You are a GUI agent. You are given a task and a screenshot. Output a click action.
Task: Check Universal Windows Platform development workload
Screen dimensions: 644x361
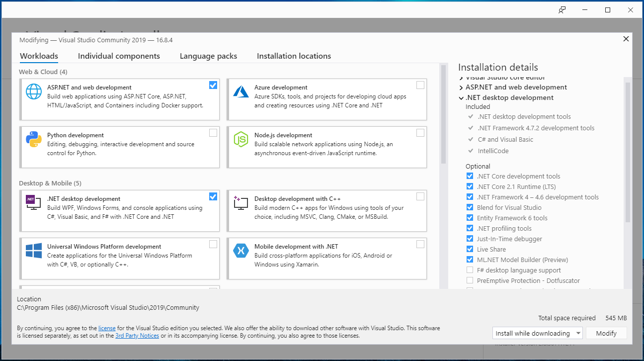[213, 244]
